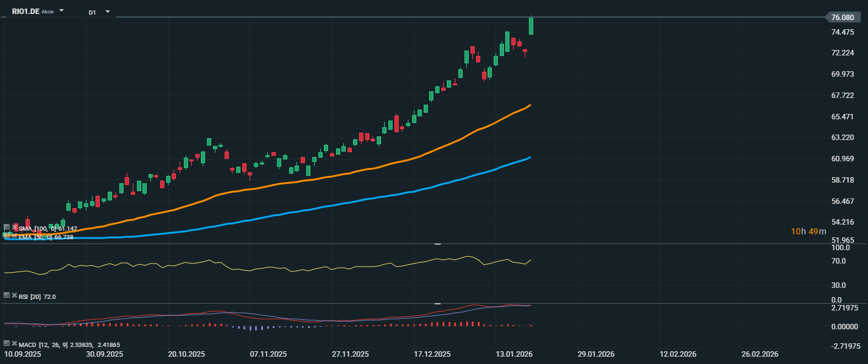This screenshot has height=364, width=868.
Task: Click the 13.01.2026 date on time axis
Action: 516,354
